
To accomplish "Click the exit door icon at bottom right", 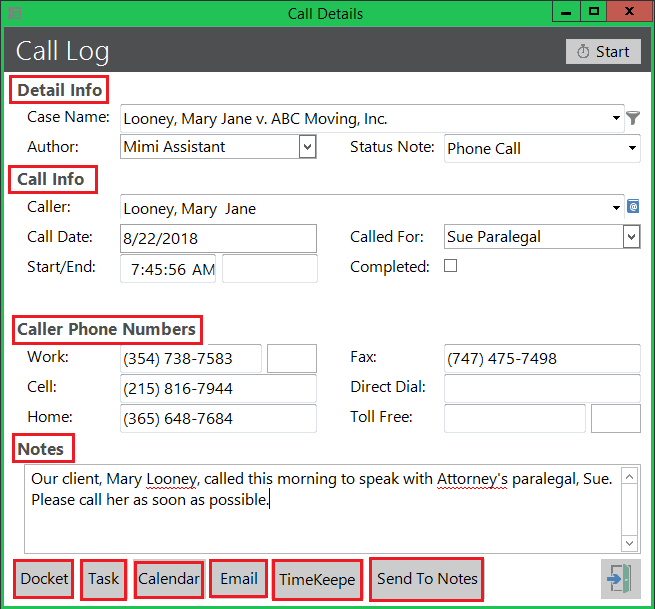I will tap(621, 579).
